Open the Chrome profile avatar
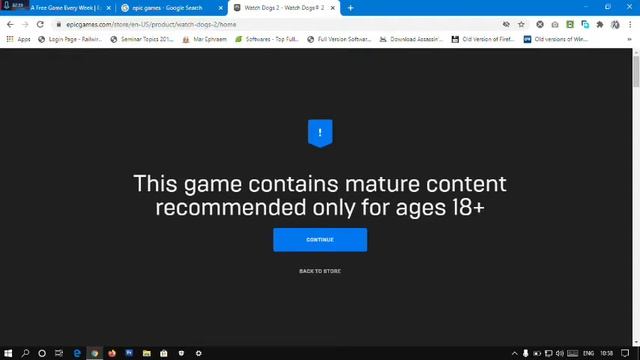The height and width of the screenshot is (360, 640). point(615,24)
